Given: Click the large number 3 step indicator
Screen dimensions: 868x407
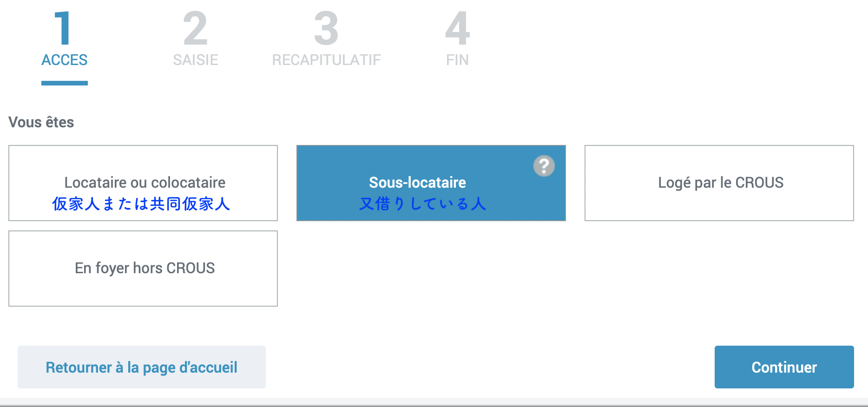Looking at the screenshot, I should pos(327,28).
